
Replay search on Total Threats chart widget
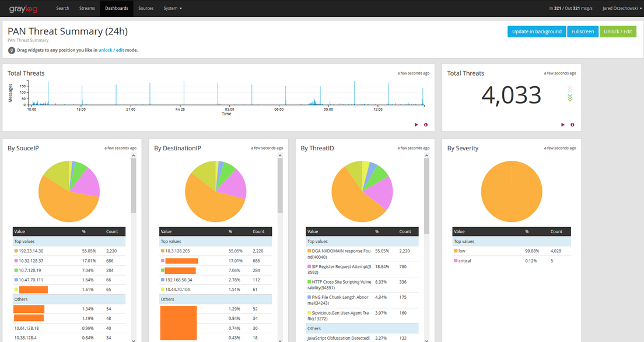416,125
